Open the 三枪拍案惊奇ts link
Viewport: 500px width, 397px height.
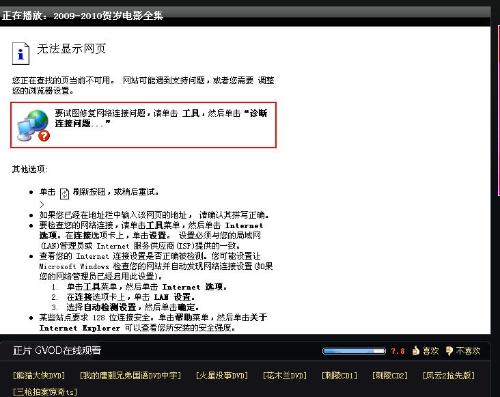45,392
